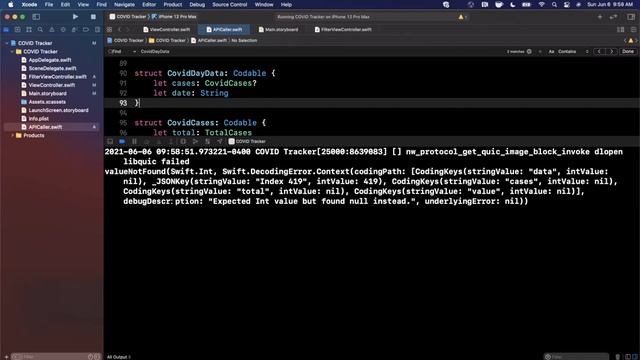The image size is (640, 360).
Task: Toggle case-sensitive Aa matching
Action: [x=551, y=51]
